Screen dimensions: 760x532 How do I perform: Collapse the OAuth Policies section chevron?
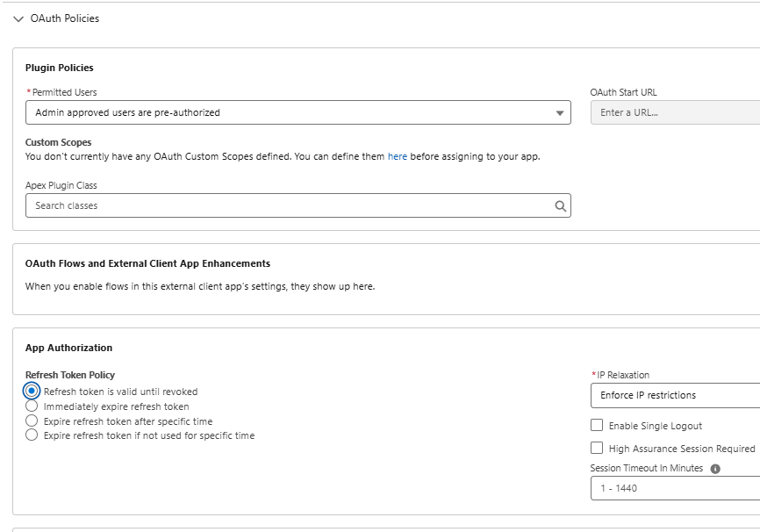point(18,18)
